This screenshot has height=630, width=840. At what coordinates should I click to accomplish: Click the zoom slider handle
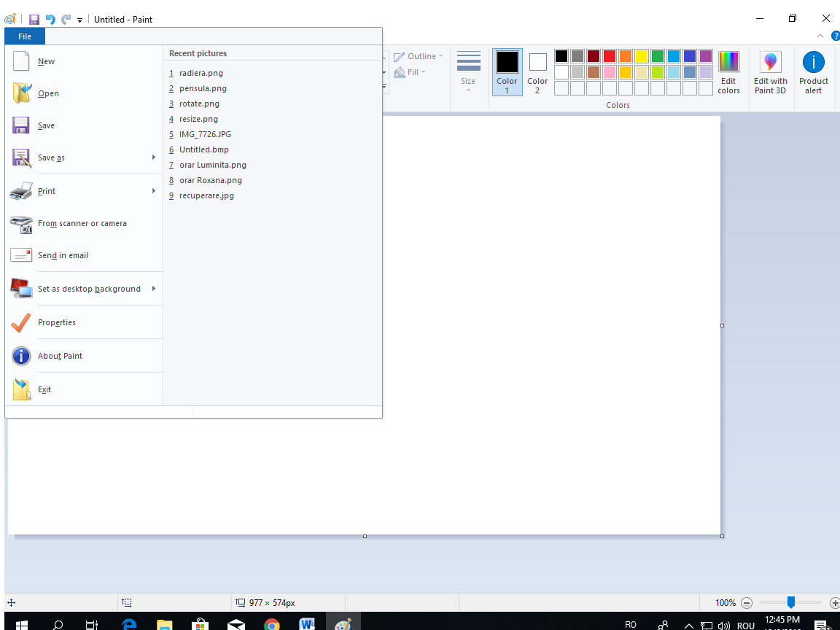click(791, 602)
